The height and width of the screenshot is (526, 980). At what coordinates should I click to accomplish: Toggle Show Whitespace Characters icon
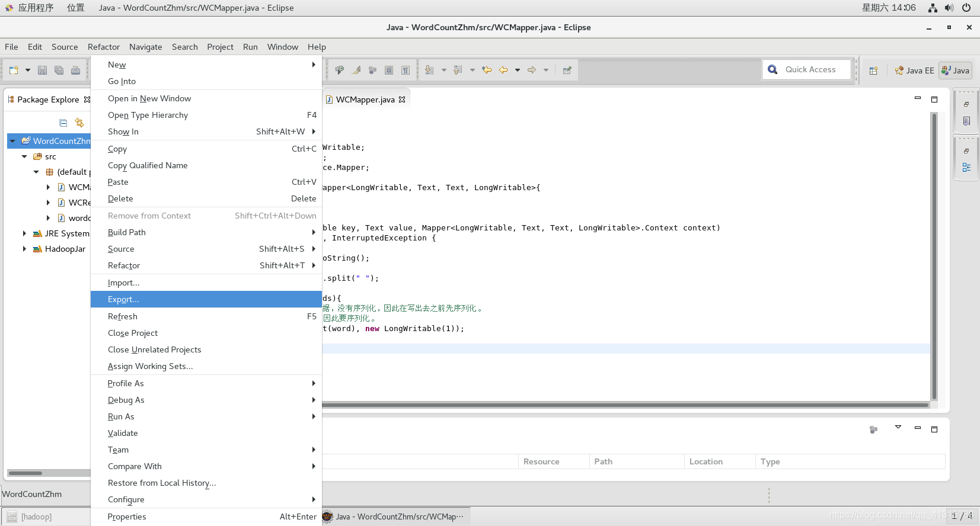(406, 70)
